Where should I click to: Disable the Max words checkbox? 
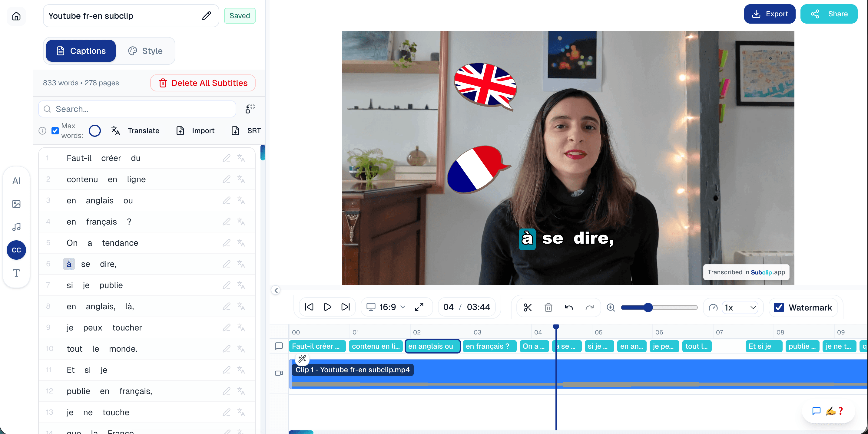[x=55, y=131]
